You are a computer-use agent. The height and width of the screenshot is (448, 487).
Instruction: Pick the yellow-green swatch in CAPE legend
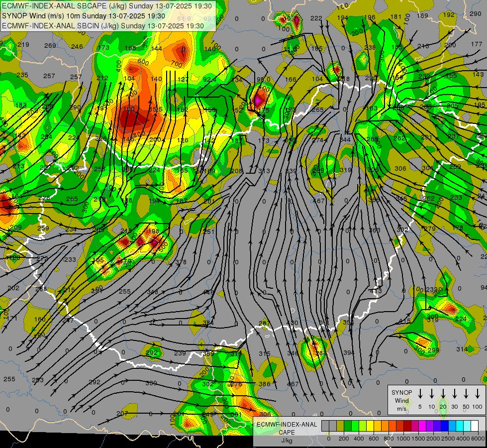pos(363,426)
